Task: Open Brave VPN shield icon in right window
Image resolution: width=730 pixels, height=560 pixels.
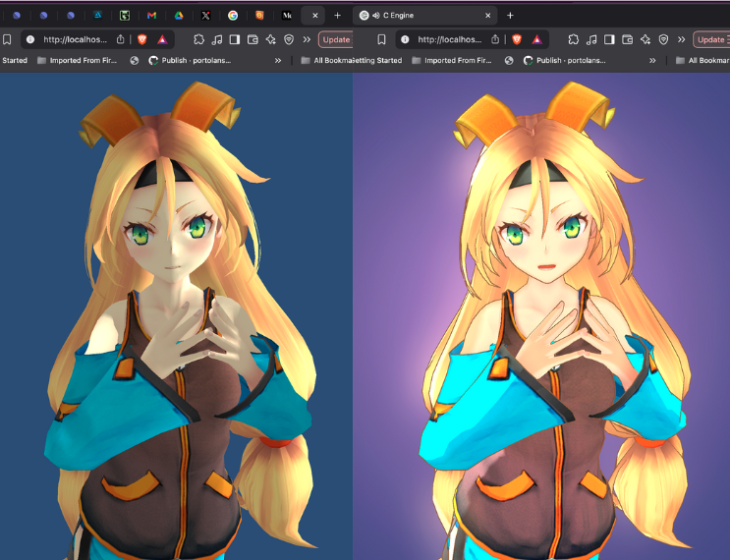Action: 663,39
